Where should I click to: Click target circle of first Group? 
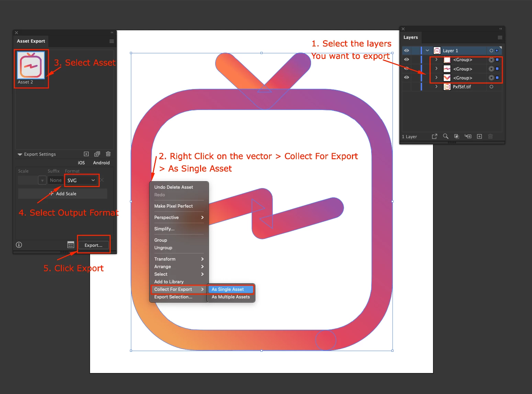[x=491, y=60]
